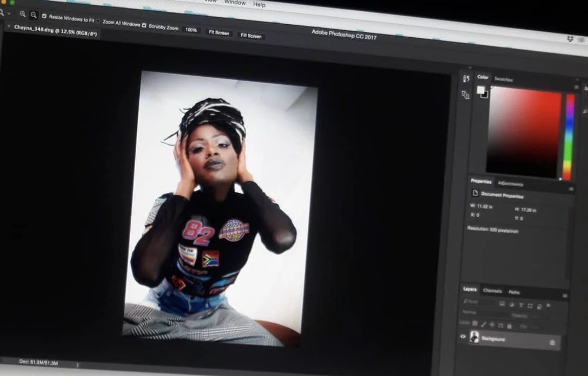Click the Fill Screen button

251,36
